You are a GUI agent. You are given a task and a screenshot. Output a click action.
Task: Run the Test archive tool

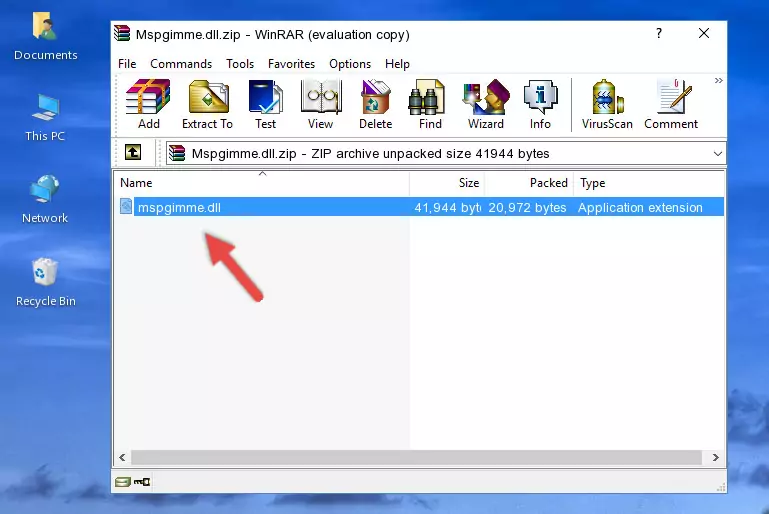[265, 104]
